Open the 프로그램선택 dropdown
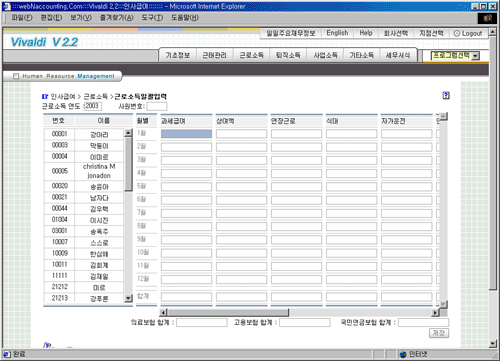The height and width of the screenshot is (361, 500). 475,56
